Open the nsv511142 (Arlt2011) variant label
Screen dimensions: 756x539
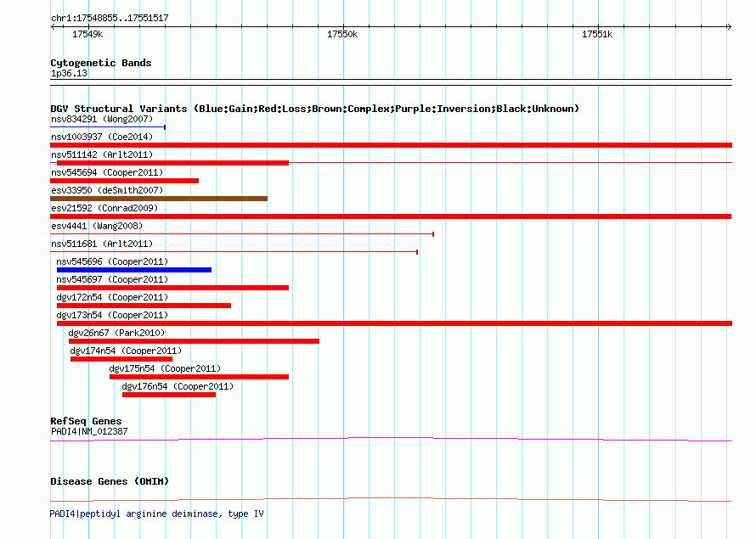click(x=102, y=154)
